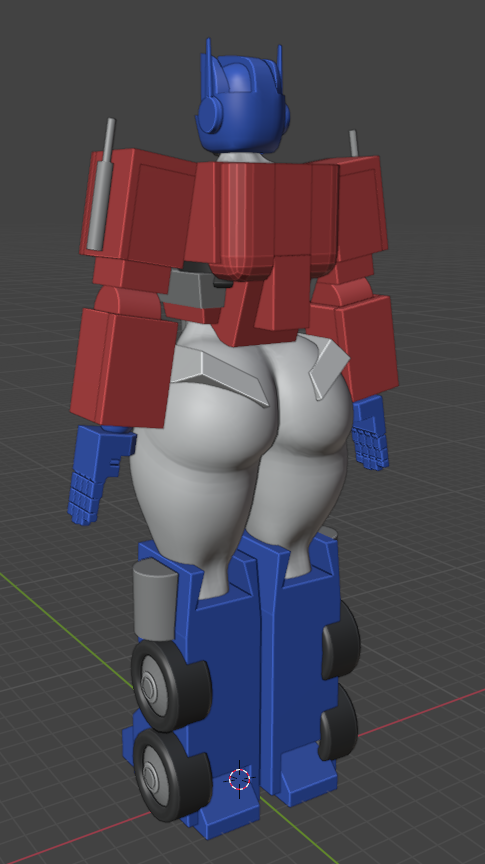The width and height of the screenshot is (485, 864).
Task: Click the 3D cursor crosshair near the feet
Action: tap(240, 779)
